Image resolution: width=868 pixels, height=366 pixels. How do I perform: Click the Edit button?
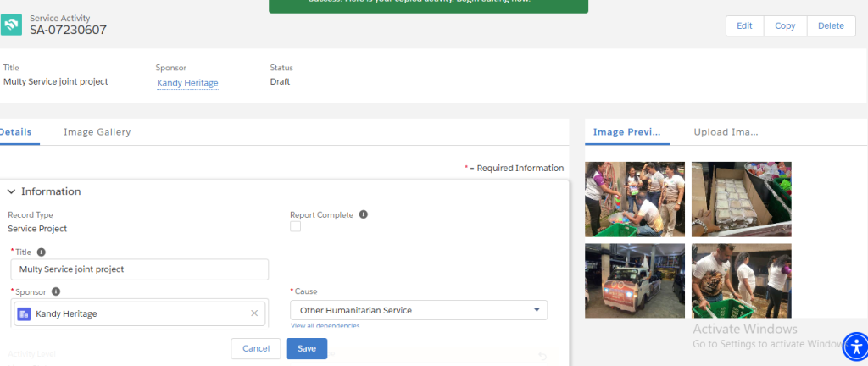[x=744, y=26]
